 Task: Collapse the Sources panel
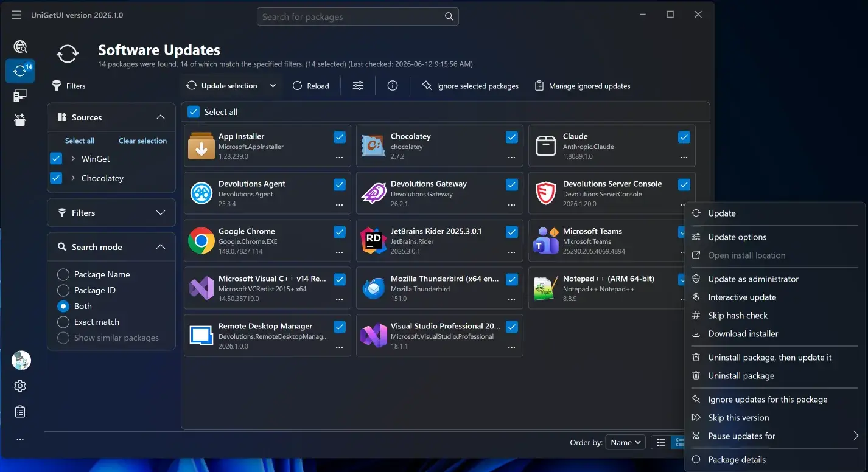click(x=161, y=117)
